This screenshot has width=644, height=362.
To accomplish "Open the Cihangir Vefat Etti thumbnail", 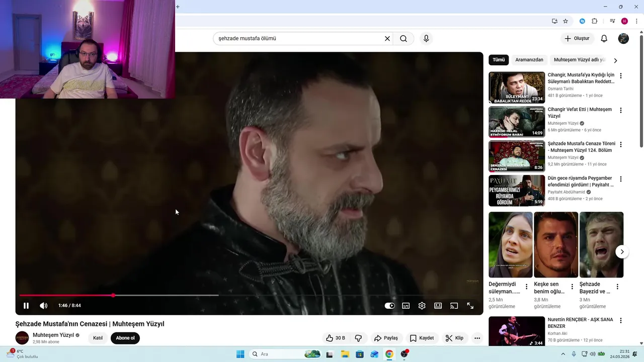I will [x=517, y=122].
